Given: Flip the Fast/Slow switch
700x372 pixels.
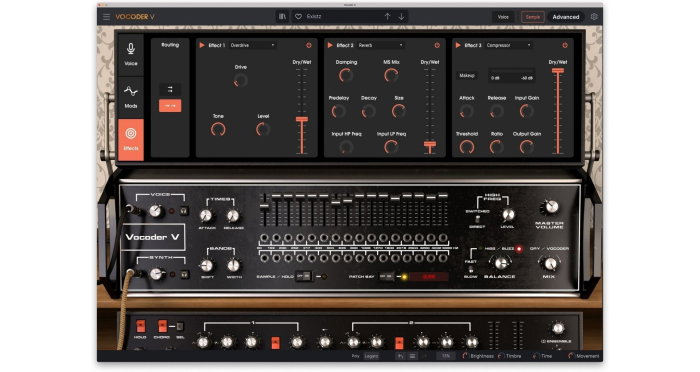Looking at the screenshot, I should pos(470,269).
